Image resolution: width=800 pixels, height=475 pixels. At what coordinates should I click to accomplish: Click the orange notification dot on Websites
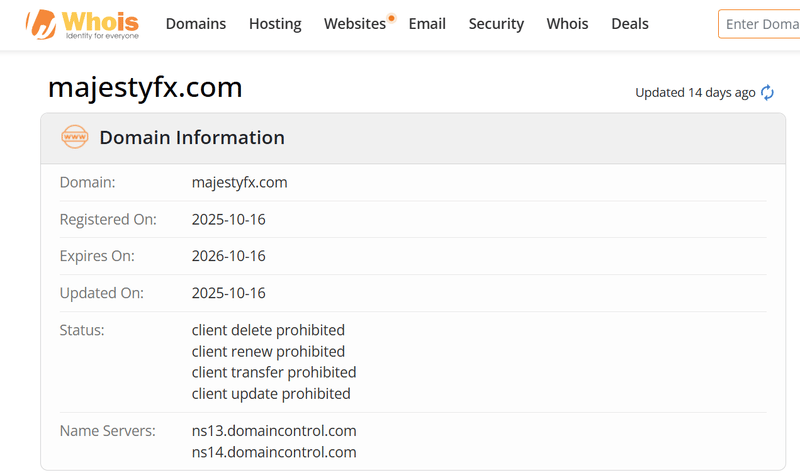tap(391, 18)
